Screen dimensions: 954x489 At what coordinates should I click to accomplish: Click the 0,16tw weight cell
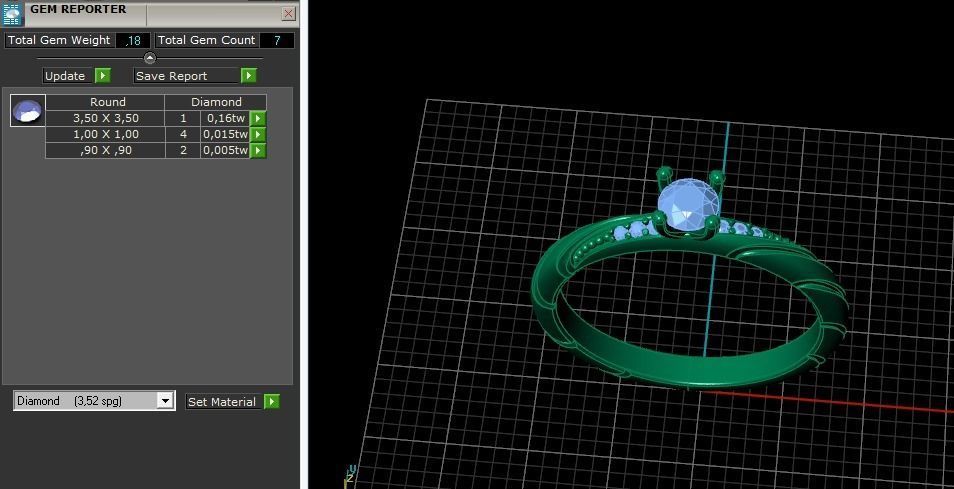click(226, 119)
